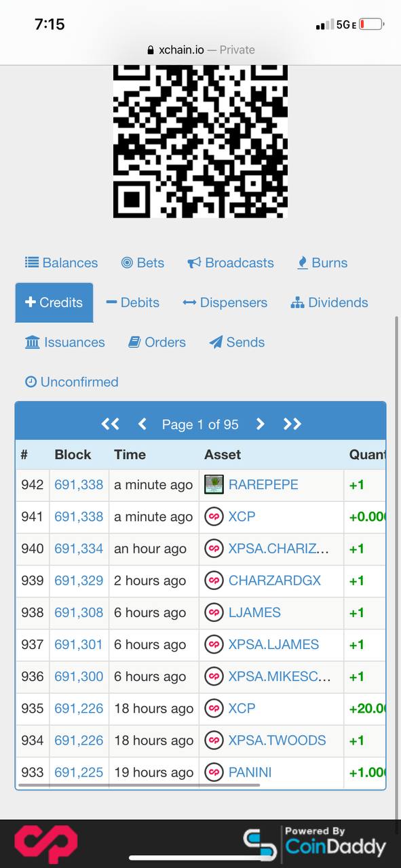Open the CHARZARDGX asset link
Image resolution: width=401 pixels, height=868 pixels.
pos(275,580)
